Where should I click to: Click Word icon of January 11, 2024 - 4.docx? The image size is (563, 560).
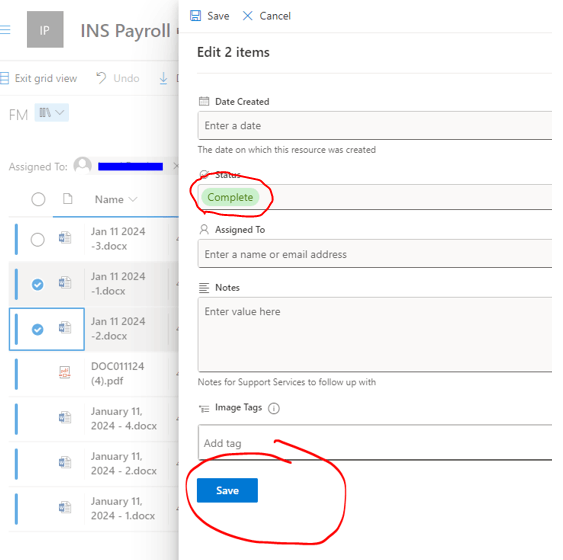[65, 417]
